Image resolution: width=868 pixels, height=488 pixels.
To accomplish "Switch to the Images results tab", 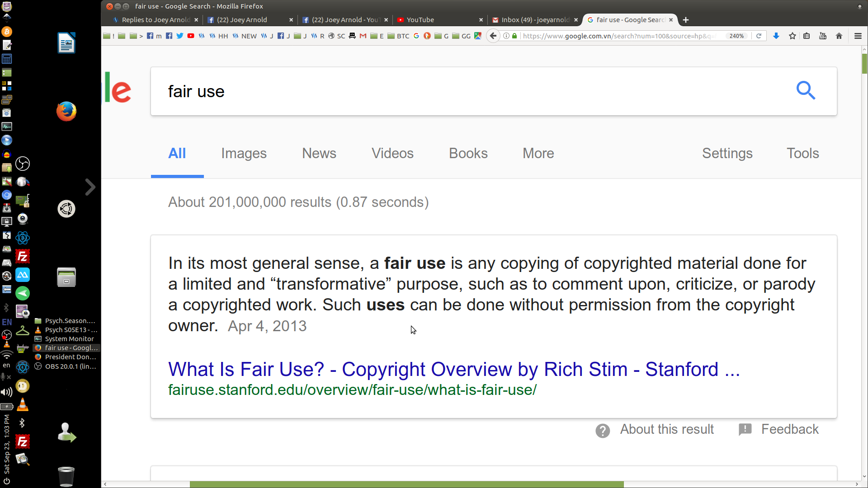I will (244, 154).
